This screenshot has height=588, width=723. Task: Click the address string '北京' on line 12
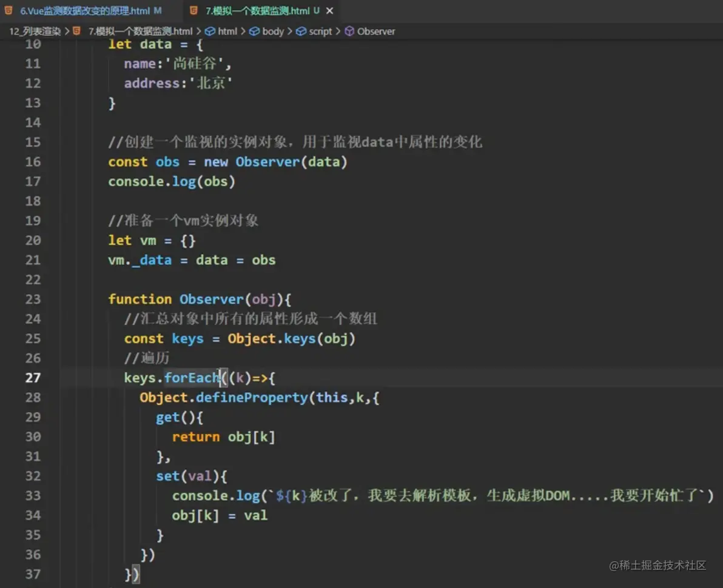tap(211, 83)
